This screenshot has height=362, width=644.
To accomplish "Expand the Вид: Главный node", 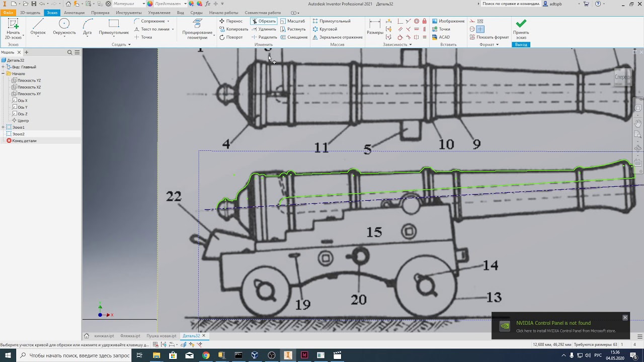I will tap(3, 67).
